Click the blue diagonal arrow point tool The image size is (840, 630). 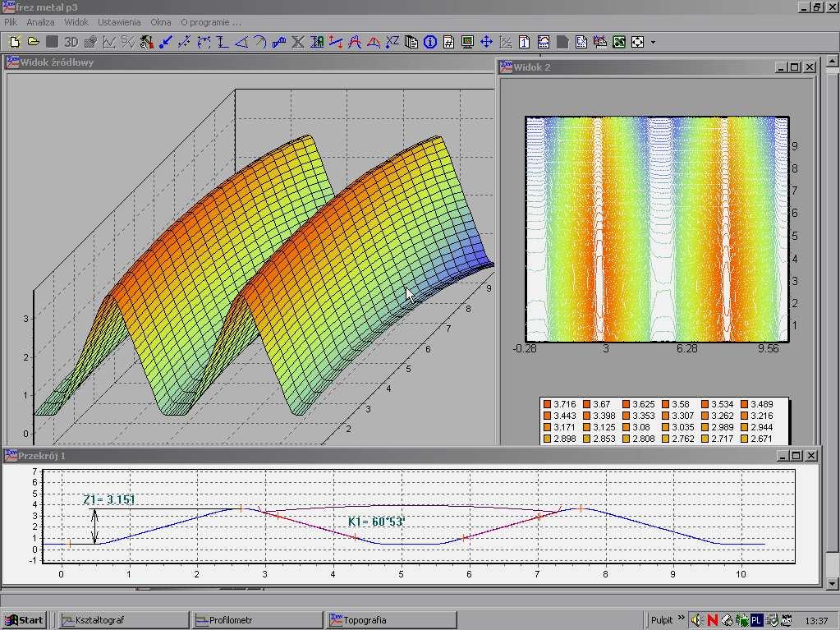click(166, 42)
